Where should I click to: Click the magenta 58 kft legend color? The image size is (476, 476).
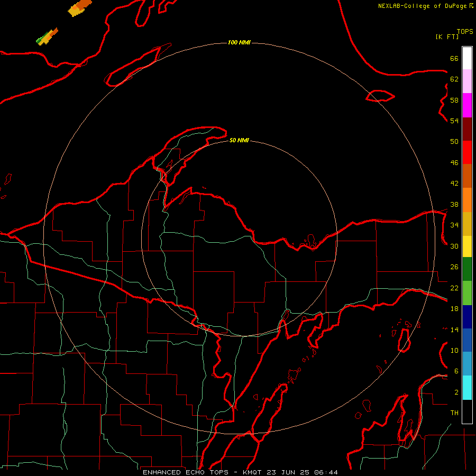[467, 105]
